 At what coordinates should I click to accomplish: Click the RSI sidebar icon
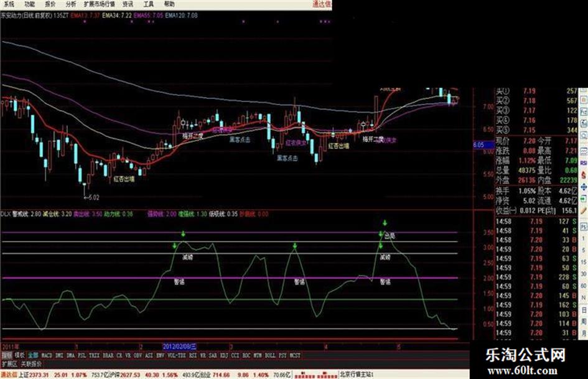pos(584,163)
